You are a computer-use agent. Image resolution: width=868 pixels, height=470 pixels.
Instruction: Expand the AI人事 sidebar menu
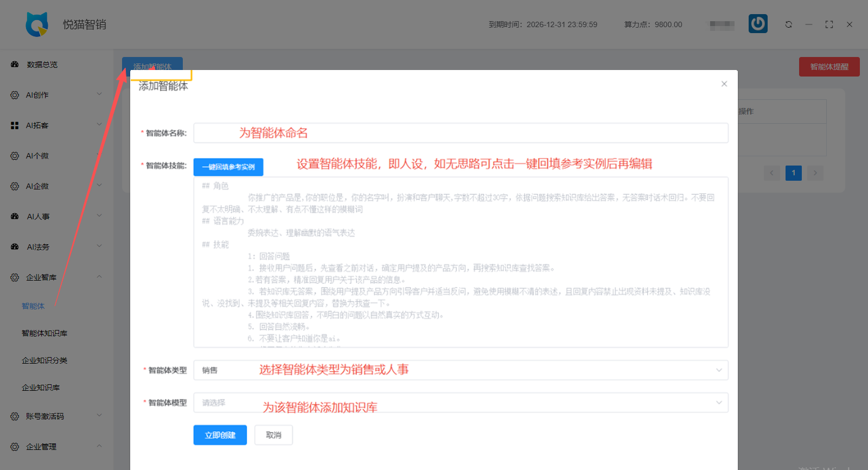[x=54, y=217]
